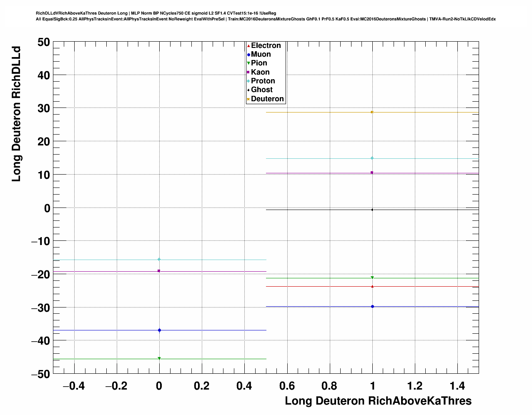Click the Deuteron data point near 29

click(x=372, y=112)
